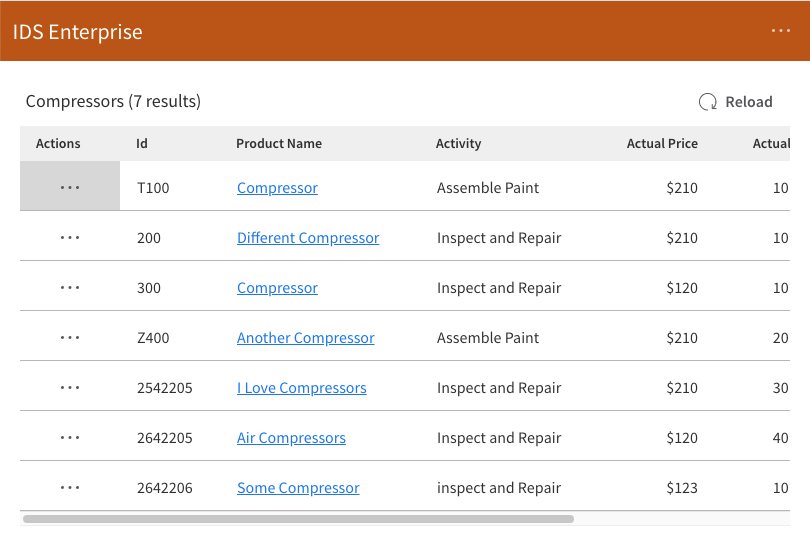Open the Another Compressor link
The image size is (810, 547).
click(x=305, y=338)
